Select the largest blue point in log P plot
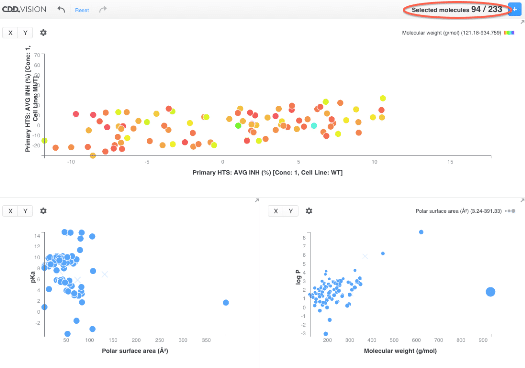The image size is (525, 368). (x=491, y=292)
